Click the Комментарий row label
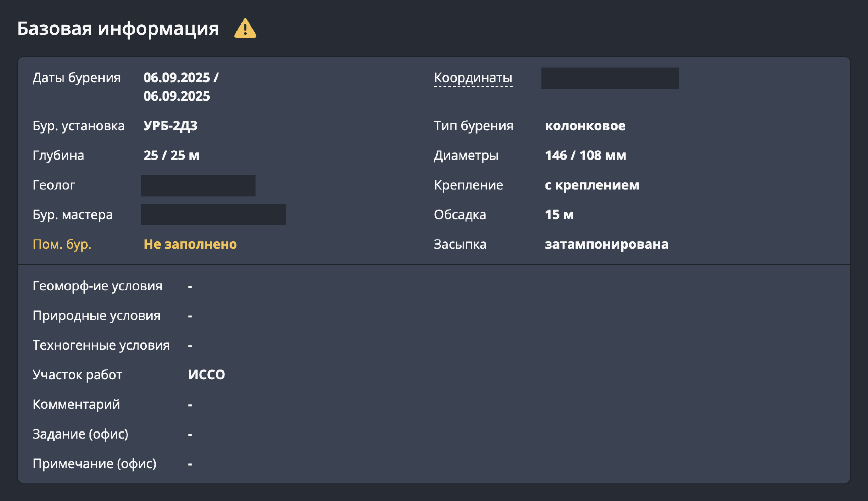The height and width of the screenshot is (501, 868). pos(76,404)
